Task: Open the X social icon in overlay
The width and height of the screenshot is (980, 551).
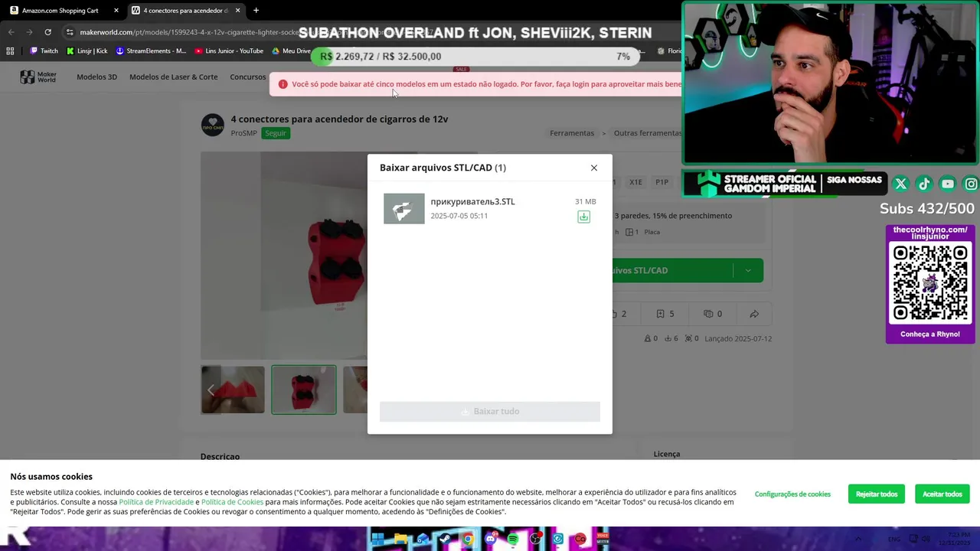Action: click(x=900, y=184)
